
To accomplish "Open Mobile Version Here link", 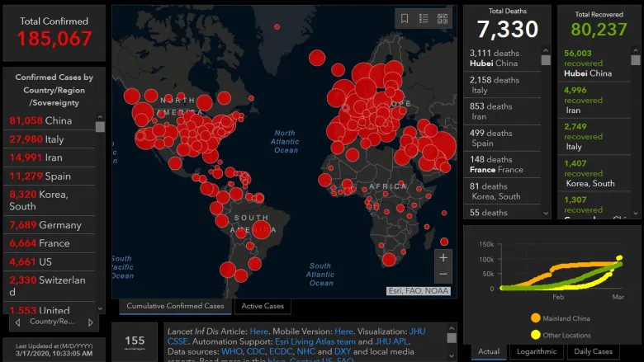I will click(343, 331).
